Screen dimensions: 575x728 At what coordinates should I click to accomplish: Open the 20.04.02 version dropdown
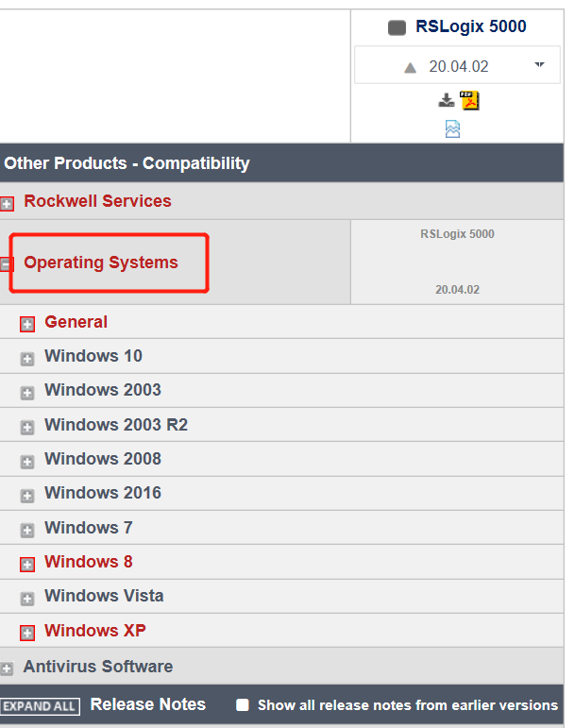(539, 65)
